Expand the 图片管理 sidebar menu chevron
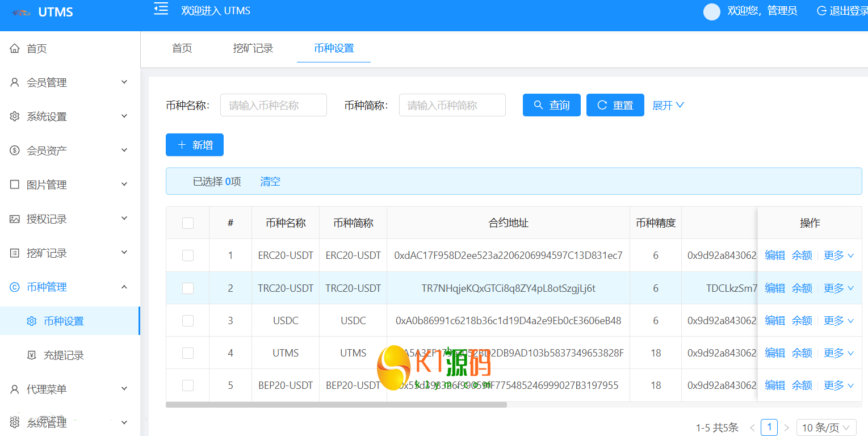Viewport: 868px width, 436px height. (124, 185)
